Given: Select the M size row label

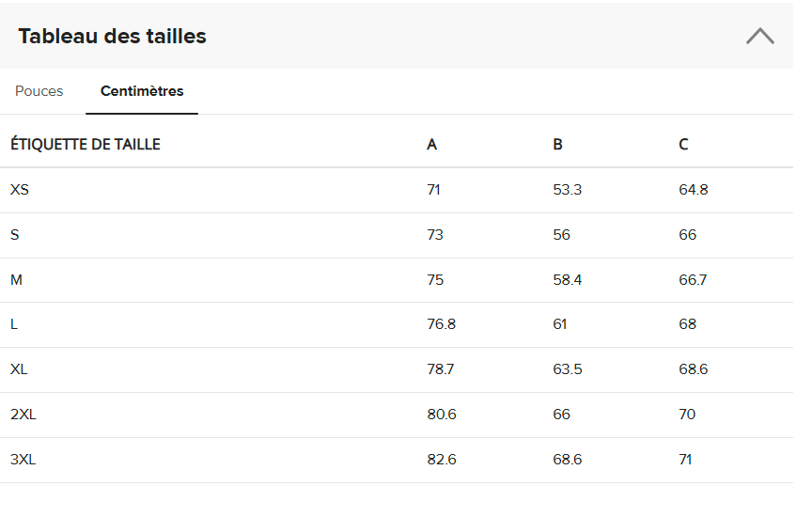Looking at the screenshot, I should (16, 280).
